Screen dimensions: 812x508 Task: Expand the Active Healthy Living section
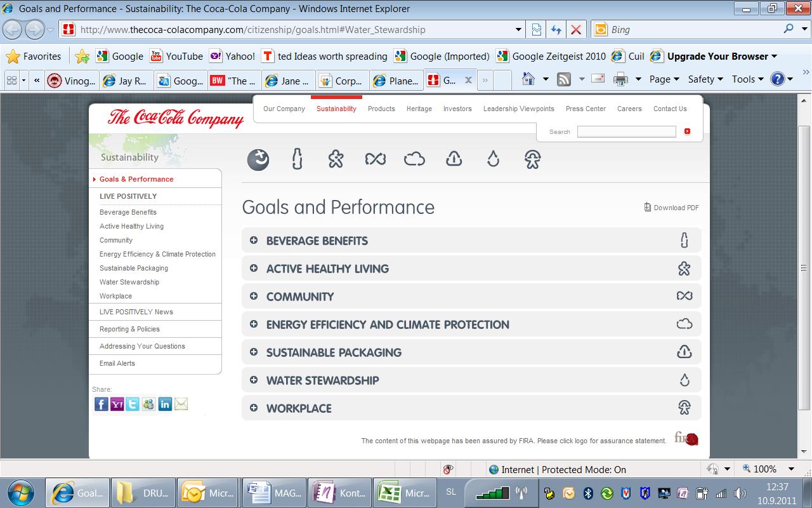471,269
